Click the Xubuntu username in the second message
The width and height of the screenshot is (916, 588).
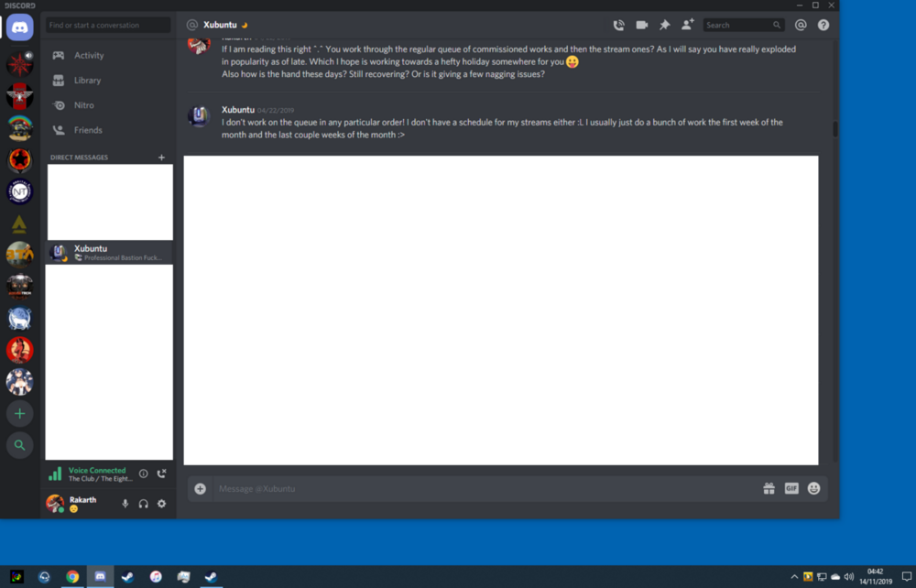coord(238,110)
